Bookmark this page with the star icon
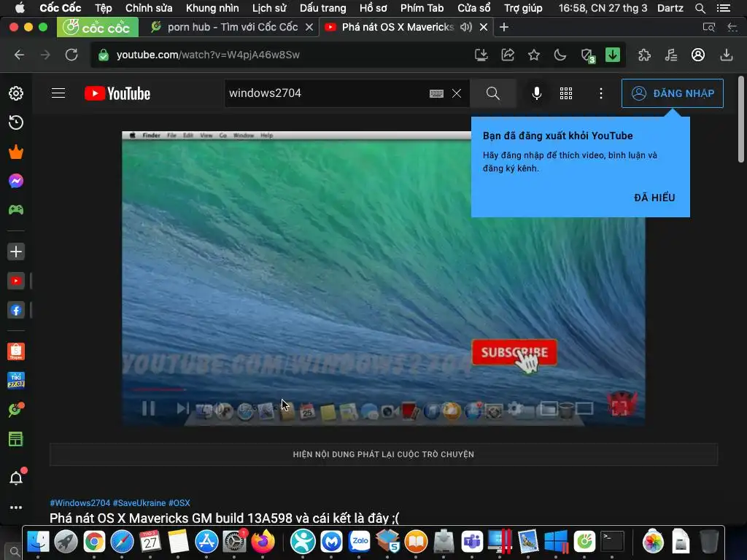The height and width of the screenshot is (560, 747). pos(533,55)
